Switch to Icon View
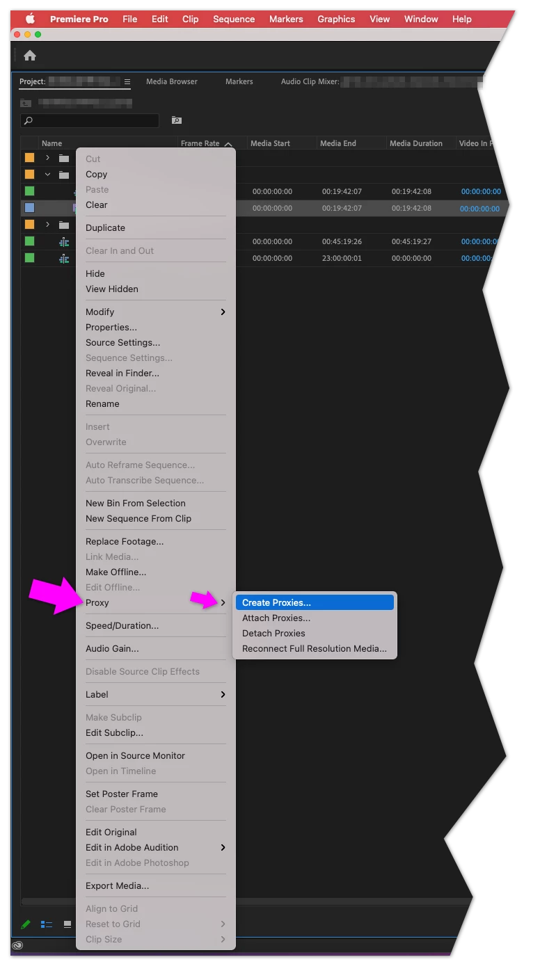Viewport: 540px width, 980px height. [67, 924]
